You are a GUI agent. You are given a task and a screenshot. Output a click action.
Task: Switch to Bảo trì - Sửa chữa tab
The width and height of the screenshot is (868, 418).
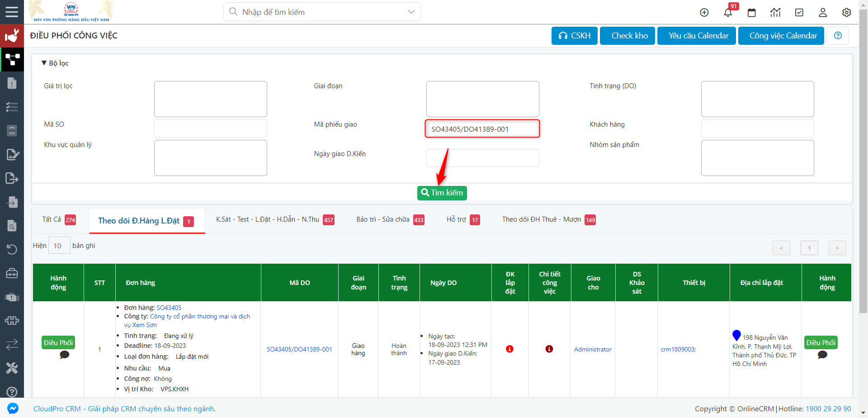(x=390, y=220)
